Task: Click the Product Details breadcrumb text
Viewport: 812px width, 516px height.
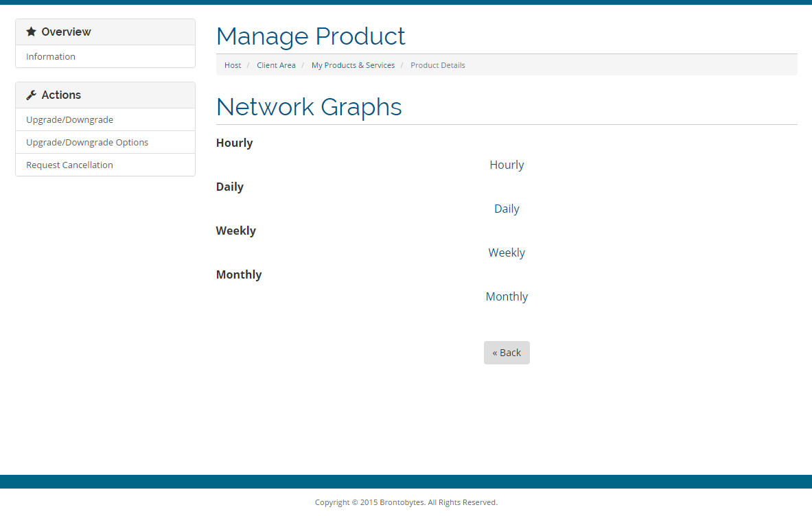Action: click(437, 65)
